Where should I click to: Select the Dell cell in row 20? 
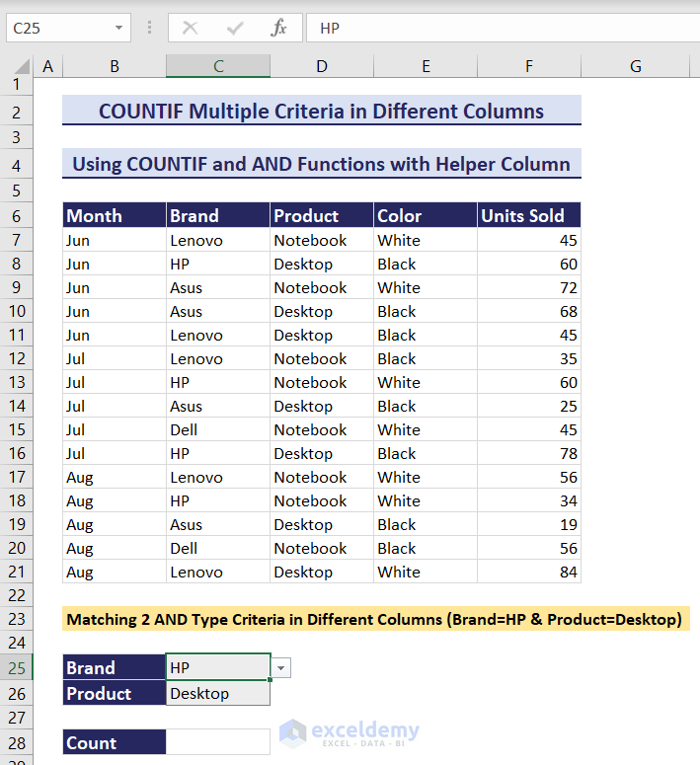[x=218, y=549]
